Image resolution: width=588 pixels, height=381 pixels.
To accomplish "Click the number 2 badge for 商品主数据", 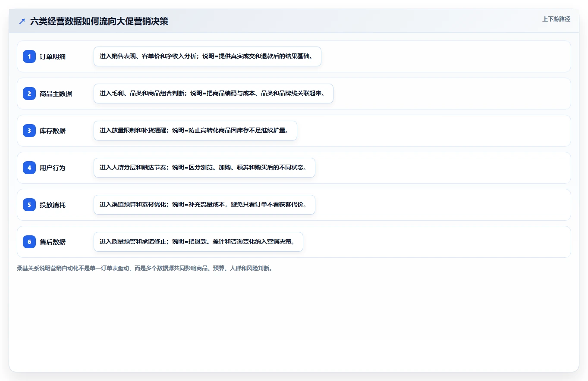I will point(29,94).
